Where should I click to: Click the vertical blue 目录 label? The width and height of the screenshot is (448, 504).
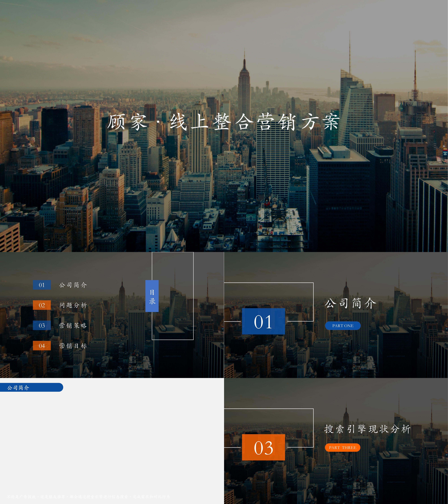coord(152,296)
